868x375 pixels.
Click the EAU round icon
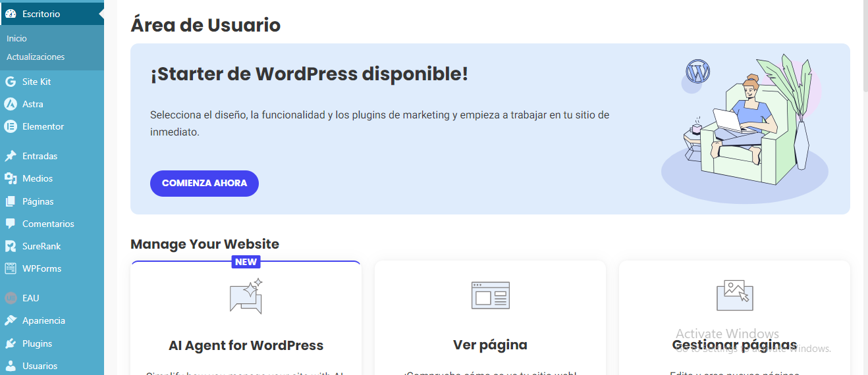click(x=10, y=298)
